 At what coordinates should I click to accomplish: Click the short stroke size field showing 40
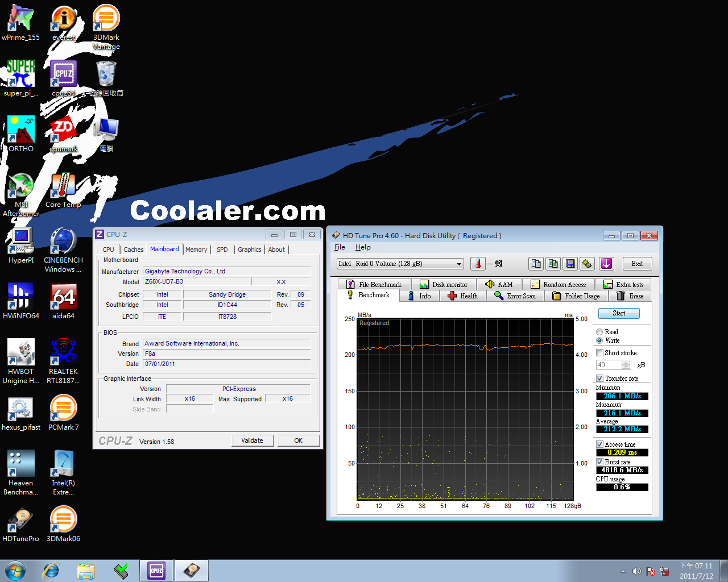(x=609, y=365)
